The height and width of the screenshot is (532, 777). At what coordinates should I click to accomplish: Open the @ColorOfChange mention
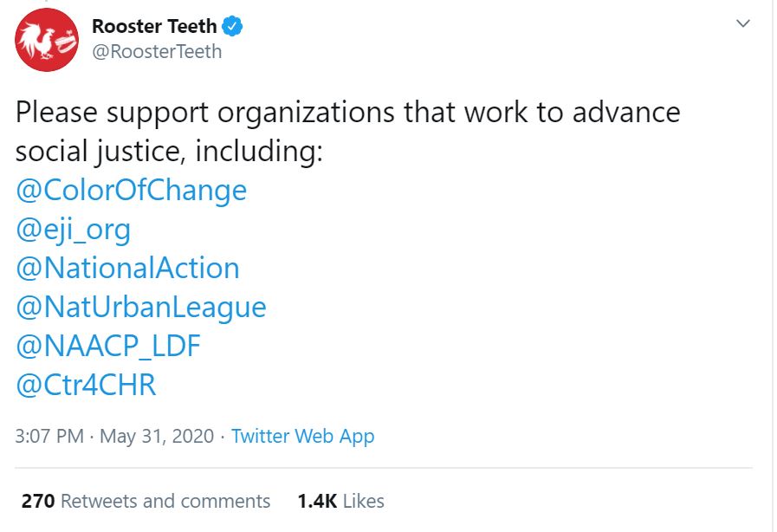point(131,190)
